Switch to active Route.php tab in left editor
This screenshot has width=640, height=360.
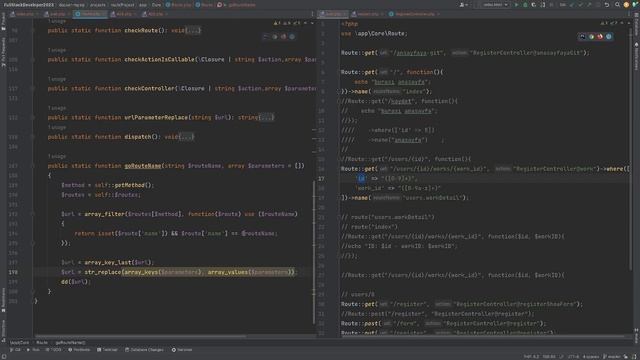point(90,14)
